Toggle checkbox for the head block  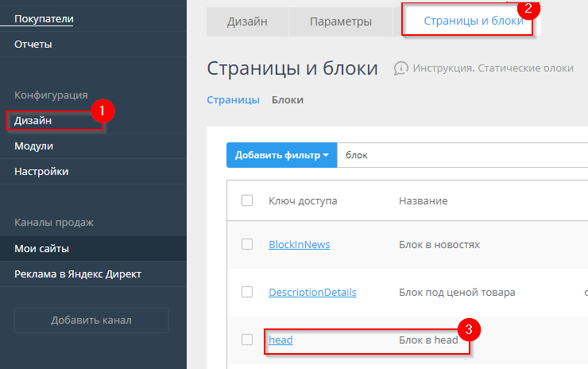(x=247, y=340)
